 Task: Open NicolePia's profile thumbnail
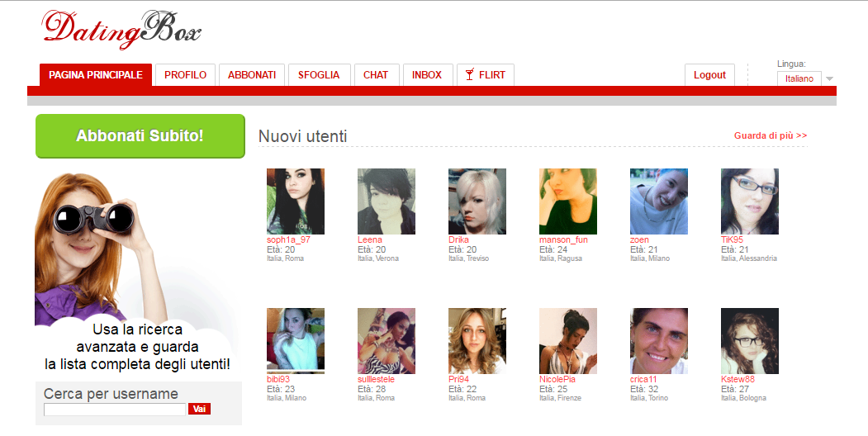pos(567,341)
